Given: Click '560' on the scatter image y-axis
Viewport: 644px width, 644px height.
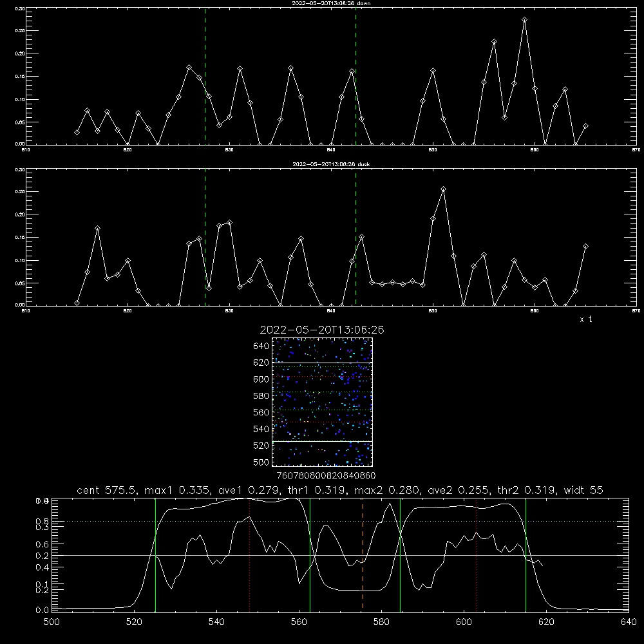Looking at the screenshot, I should click(261, 412).
